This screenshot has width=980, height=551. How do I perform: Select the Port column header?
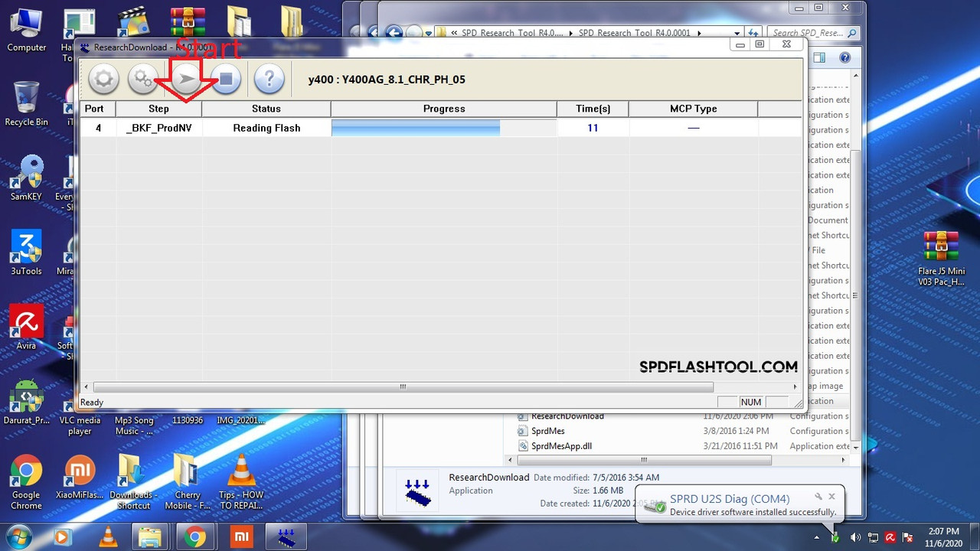pyautogui.click(x=98, y=109)
